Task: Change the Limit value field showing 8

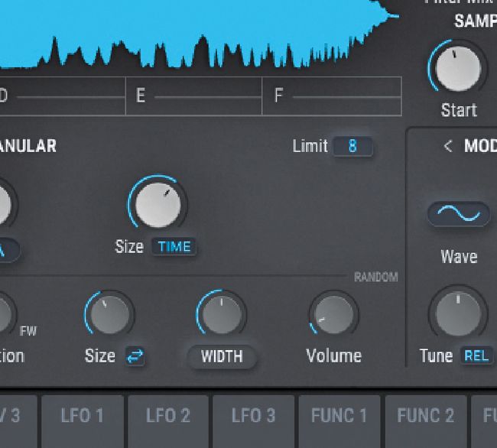Action: tap(352, 146)
